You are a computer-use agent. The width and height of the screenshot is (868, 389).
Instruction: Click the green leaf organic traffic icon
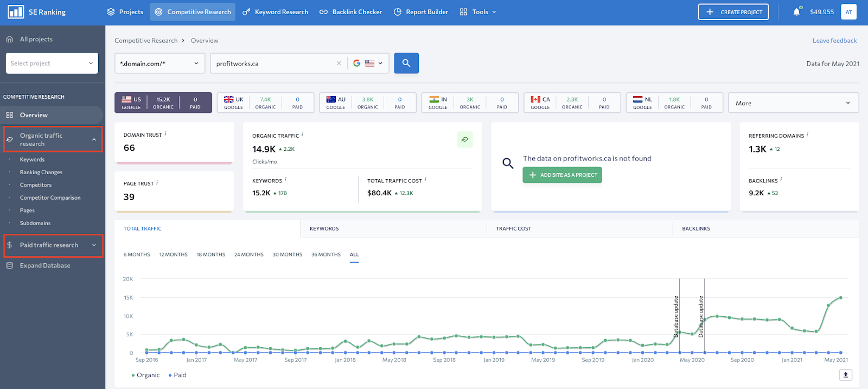[x=465, y=139]
